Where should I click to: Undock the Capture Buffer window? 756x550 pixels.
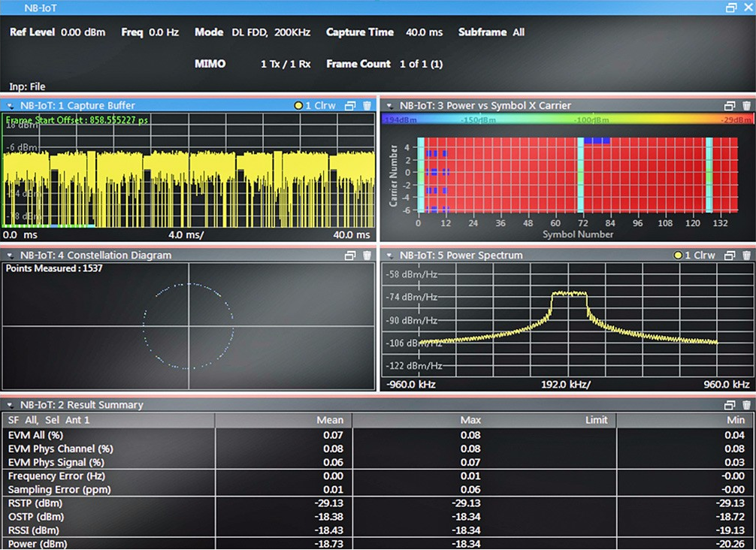click(x=350, y=105)
